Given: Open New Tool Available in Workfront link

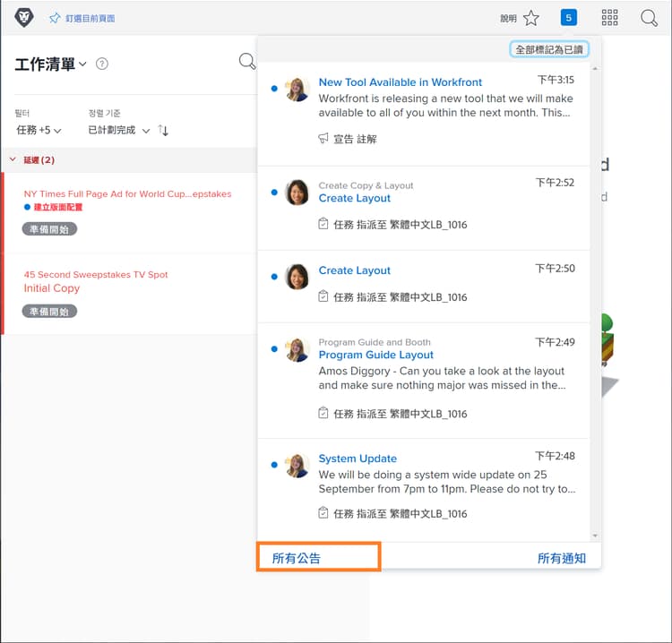Looking at the screenshot, I should point(401,82).
